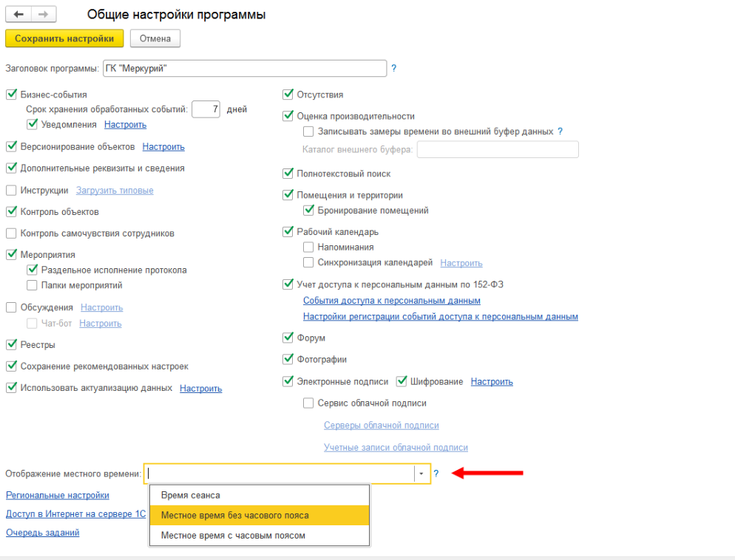Click the Заголовок программы text field

(x=245, y=69)
